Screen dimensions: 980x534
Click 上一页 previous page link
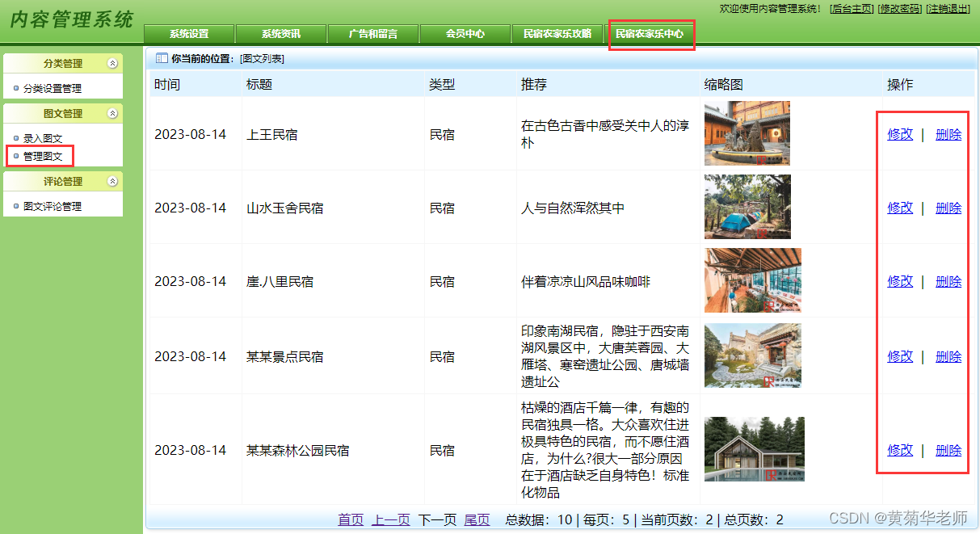click(x=391, y=519)
